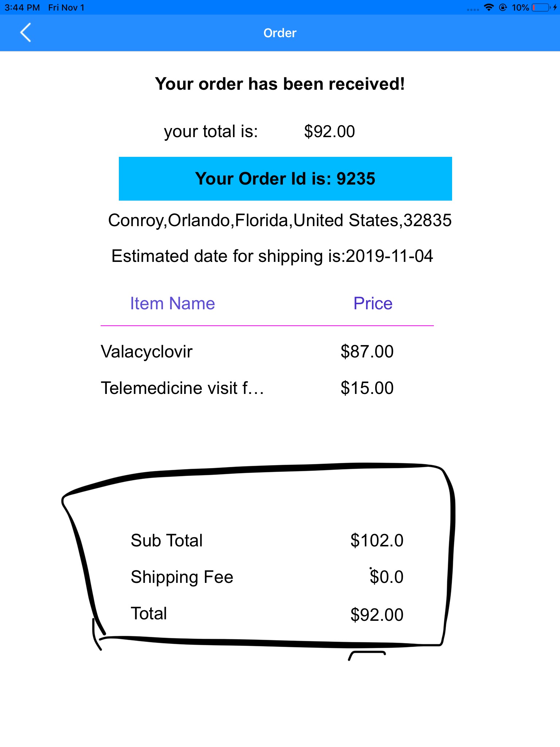Viewport: 560px width, 747px height.
Task: Tap the orientation lock status icon
Action: 503,7
